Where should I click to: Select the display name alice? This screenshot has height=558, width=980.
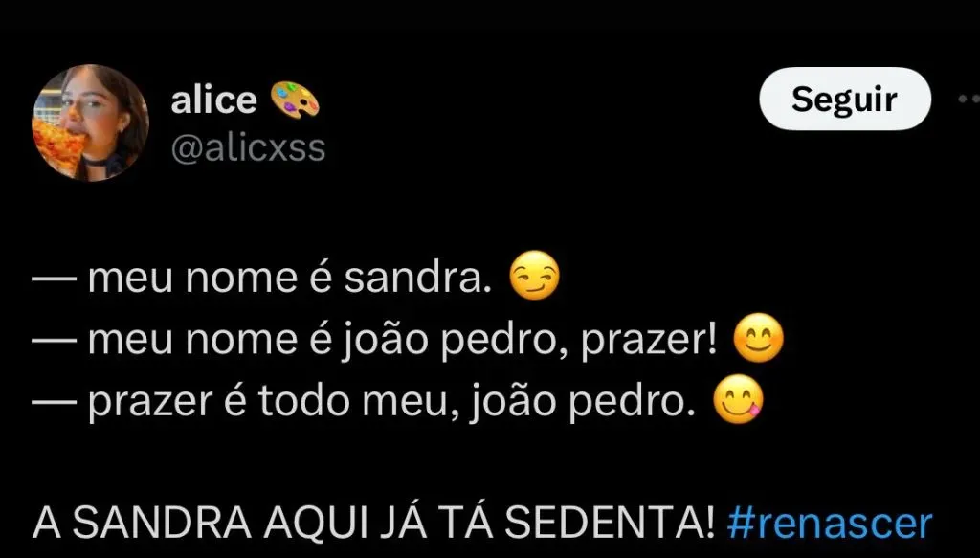pos(213,100)
